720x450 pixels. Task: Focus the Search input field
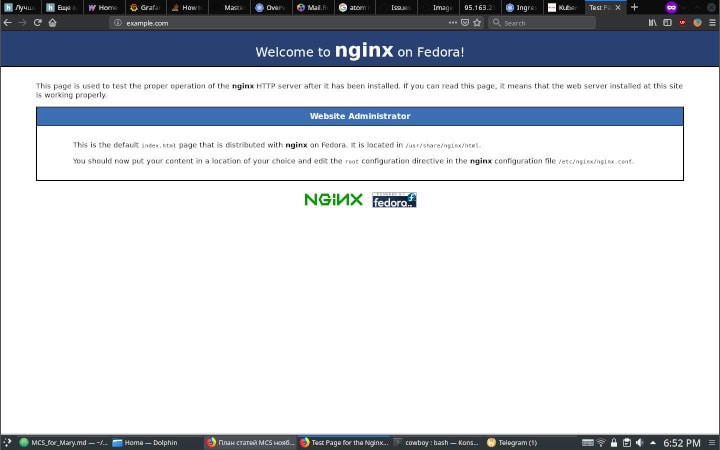point(545,22)
